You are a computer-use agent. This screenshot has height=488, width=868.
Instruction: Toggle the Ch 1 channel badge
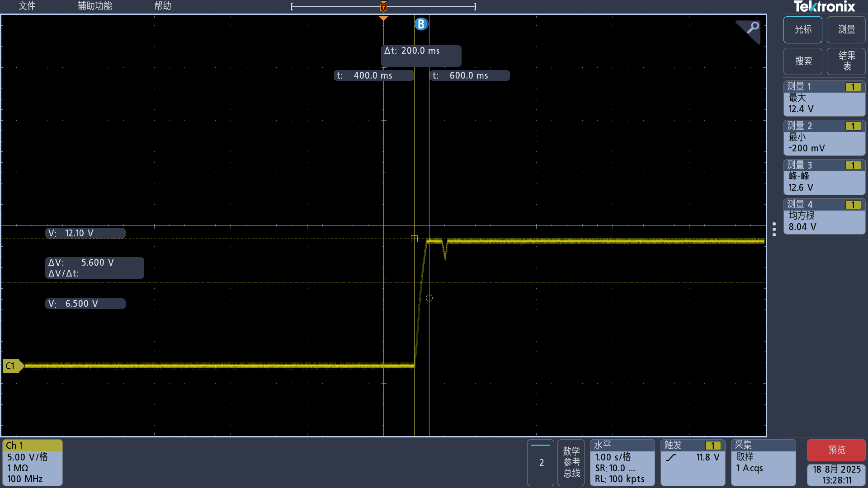32,462
